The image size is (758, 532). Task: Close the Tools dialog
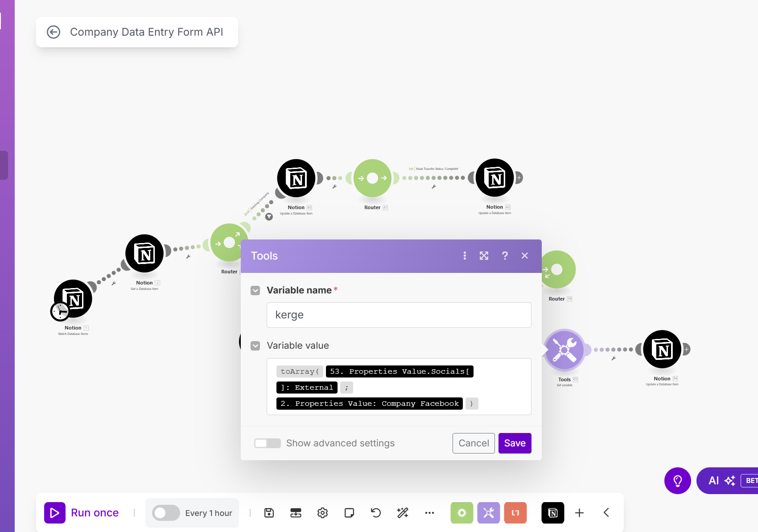tap(525, 256)
